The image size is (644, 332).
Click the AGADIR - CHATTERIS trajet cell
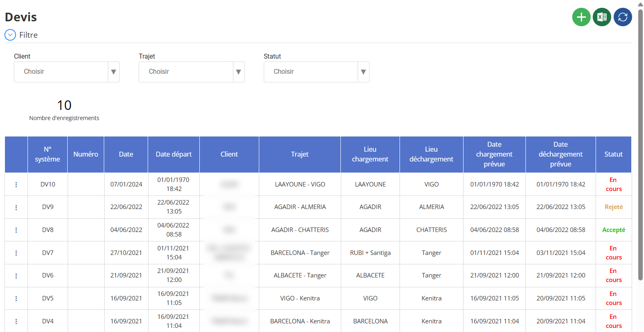(x=300, y=230)
